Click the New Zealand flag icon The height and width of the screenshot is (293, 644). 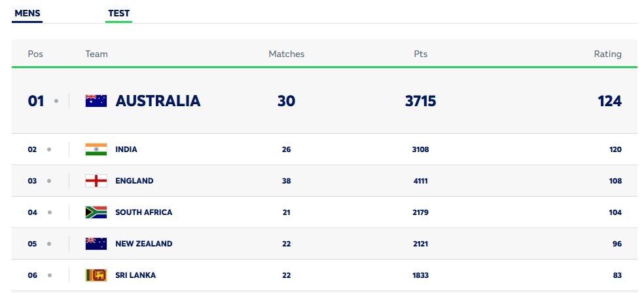[96, 244]
